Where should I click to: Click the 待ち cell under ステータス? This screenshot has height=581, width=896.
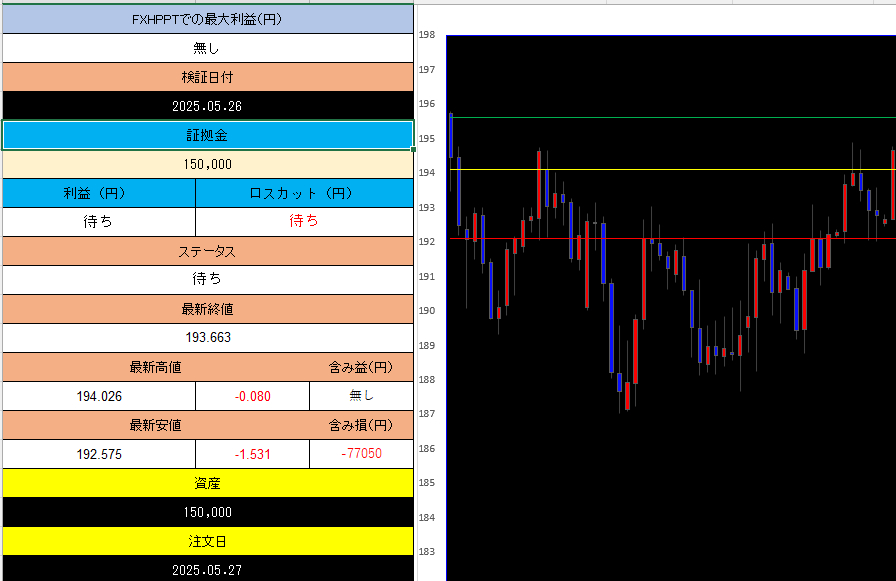pos(207,280)
